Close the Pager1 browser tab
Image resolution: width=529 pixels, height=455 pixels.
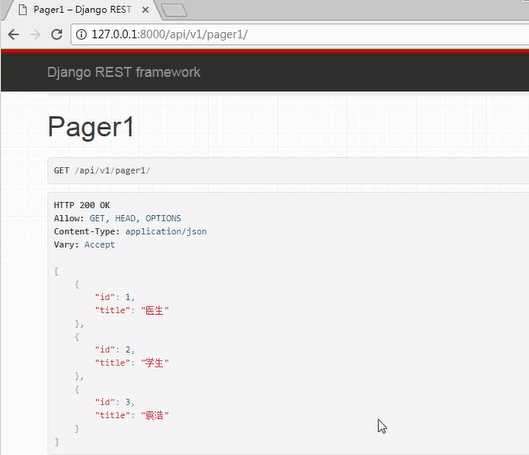tap(145, 10)
